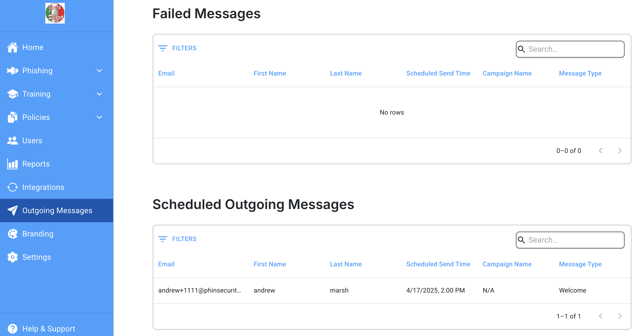Image resolution: width=644 pixels, height=336 pixels.
Task: Select the andrew marsh Welcome message row
Action: pyautogui.click(x=392, y=290)
